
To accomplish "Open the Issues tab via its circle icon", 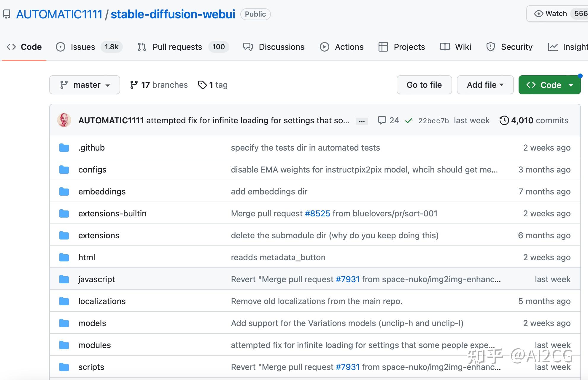I will coord(61,47).
